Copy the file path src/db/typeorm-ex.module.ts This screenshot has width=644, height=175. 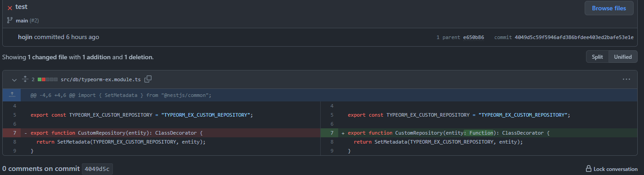pyautogui.click(x=148, y=79)
